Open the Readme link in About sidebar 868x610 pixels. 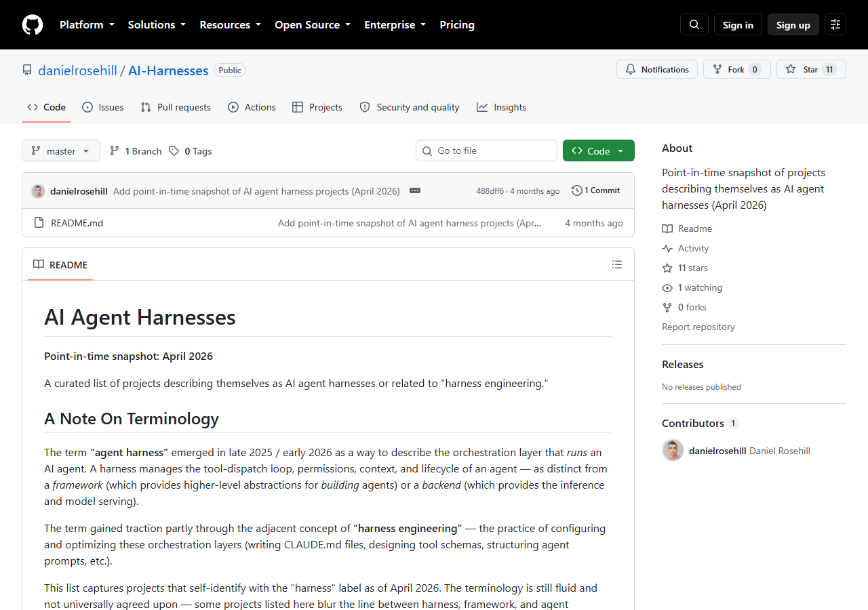tap(687, 228)
